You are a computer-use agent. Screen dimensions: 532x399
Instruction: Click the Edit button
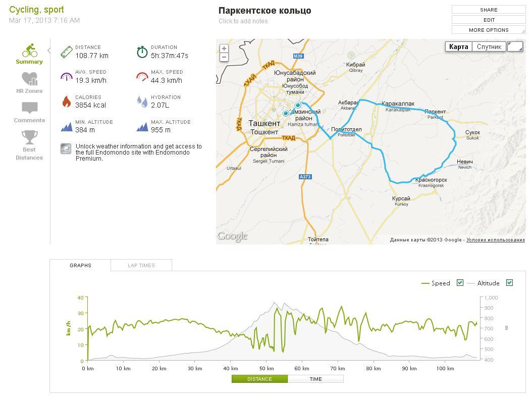489,20
